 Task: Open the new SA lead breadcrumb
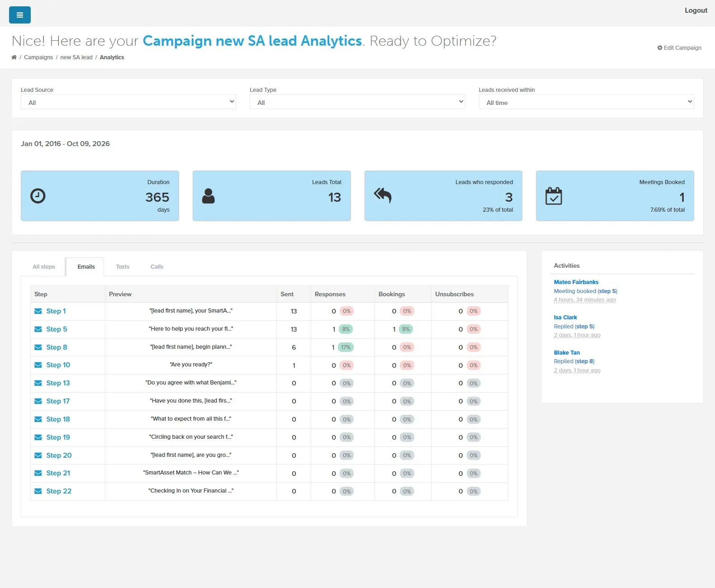coord(76,57)
